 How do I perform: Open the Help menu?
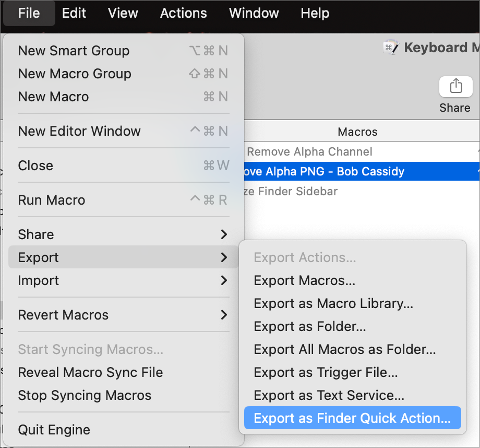click(315, 13)
